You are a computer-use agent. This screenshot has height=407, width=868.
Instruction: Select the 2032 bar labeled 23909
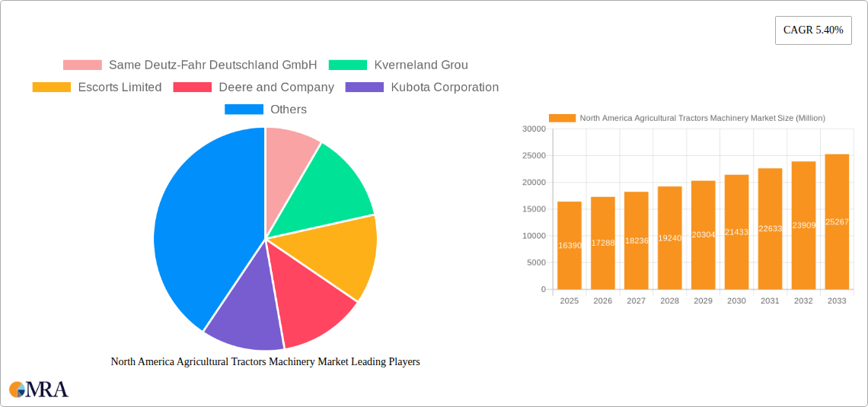click(804, 225)
